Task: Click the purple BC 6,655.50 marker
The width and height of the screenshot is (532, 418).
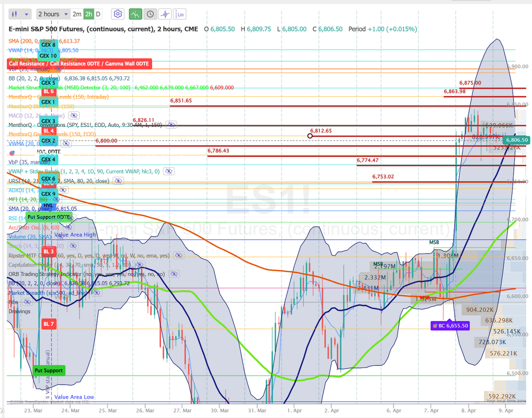Action: [449, 326]
